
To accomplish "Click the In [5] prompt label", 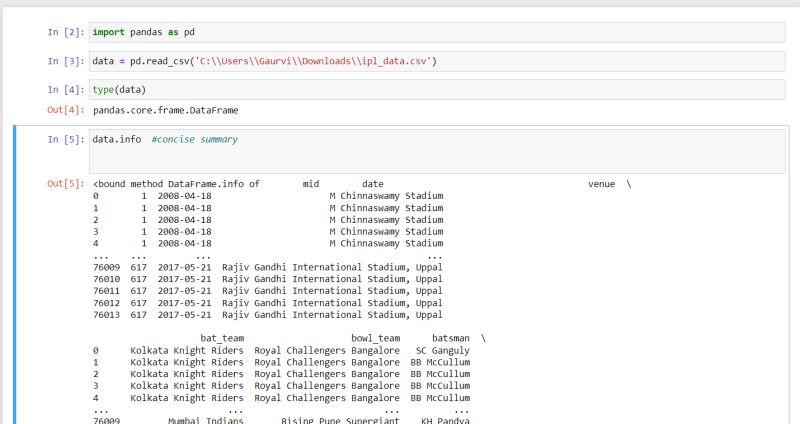I will 66,139.
